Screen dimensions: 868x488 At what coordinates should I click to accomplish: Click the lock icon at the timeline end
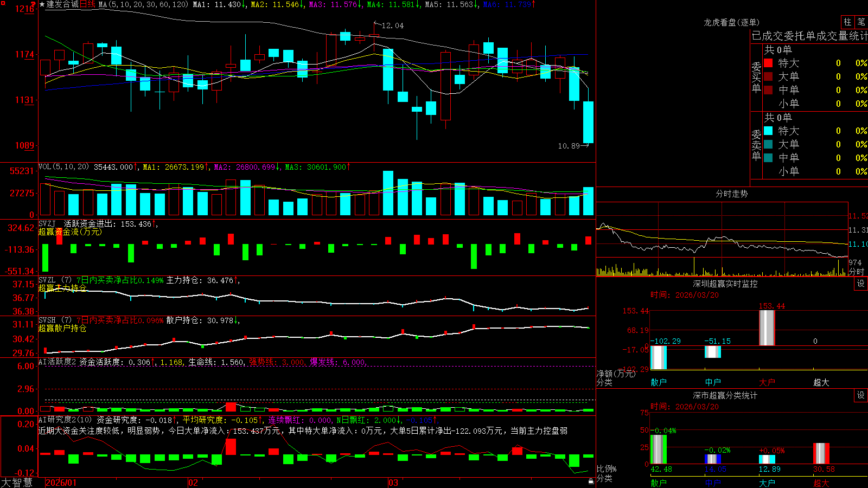click(x=591, y=481)
